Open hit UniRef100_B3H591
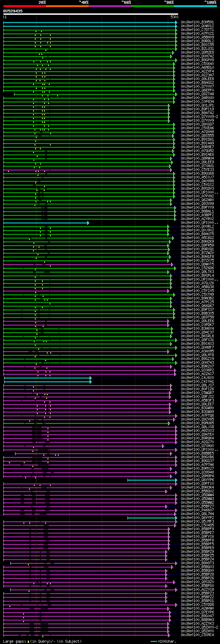 197,22
